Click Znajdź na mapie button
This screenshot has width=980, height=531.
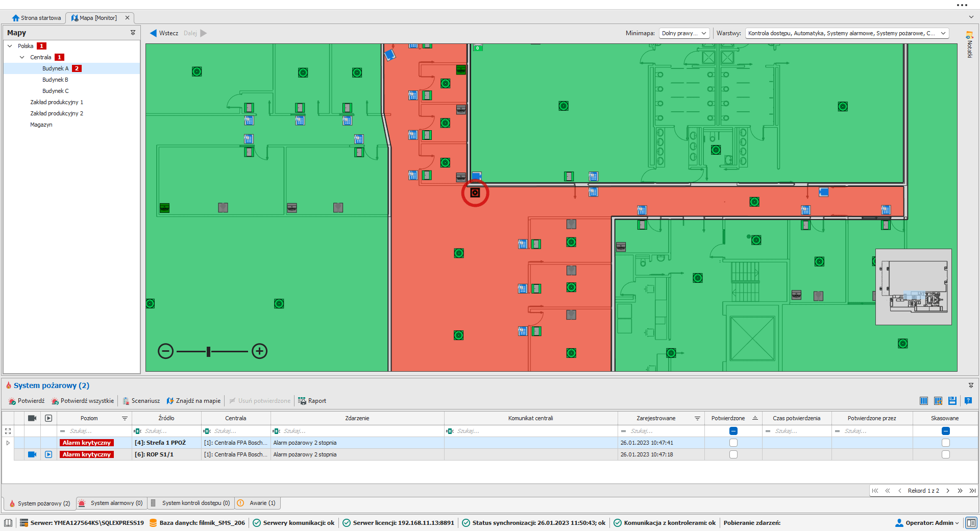[x=193, y=401]
